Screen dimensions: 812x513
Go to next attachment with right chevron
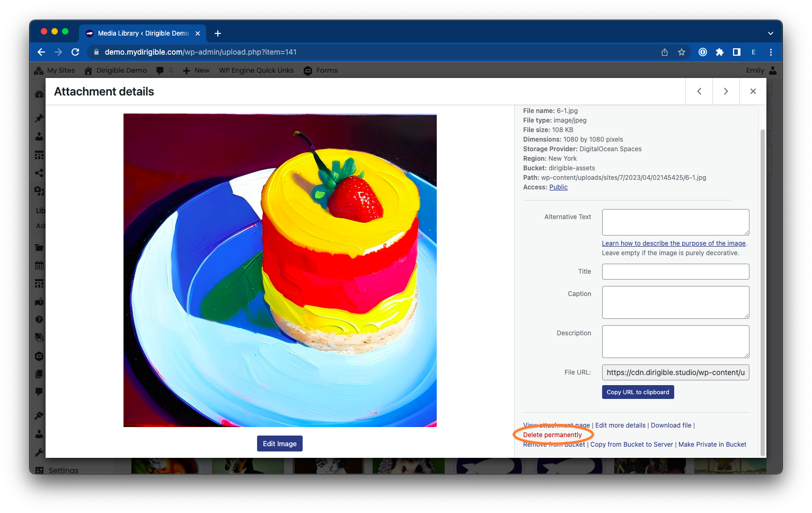(x=726, y=91)
